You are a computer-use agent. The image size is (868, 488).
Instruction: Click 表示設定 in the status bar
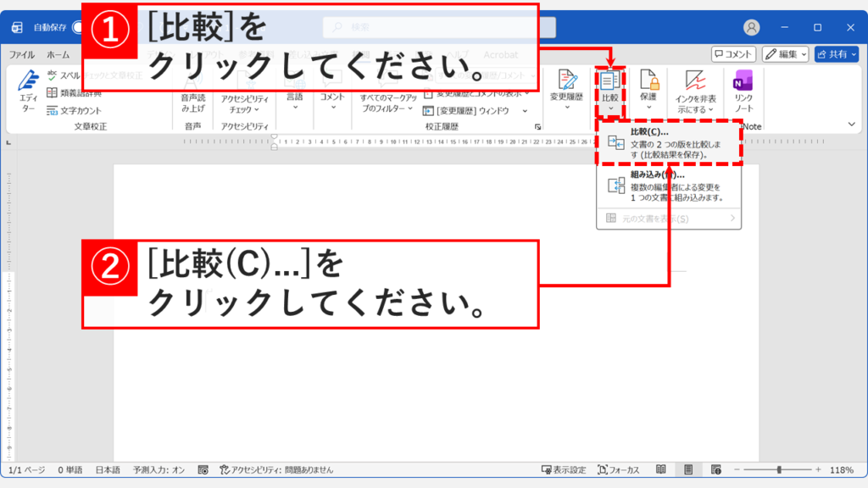pos(568,469)
